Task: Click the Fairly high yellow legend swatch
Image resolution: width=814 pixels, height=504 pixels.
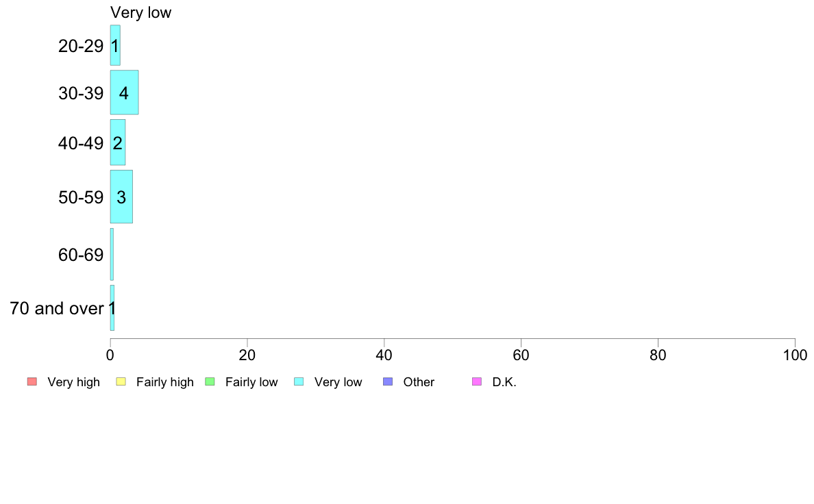Action: pyautogui.click(x=121, y=381)
